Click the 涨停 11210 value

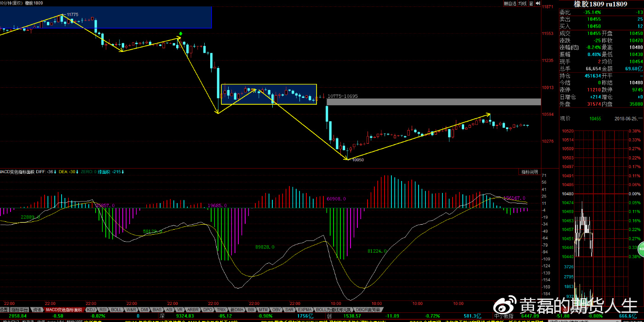(x=594, y=90)
